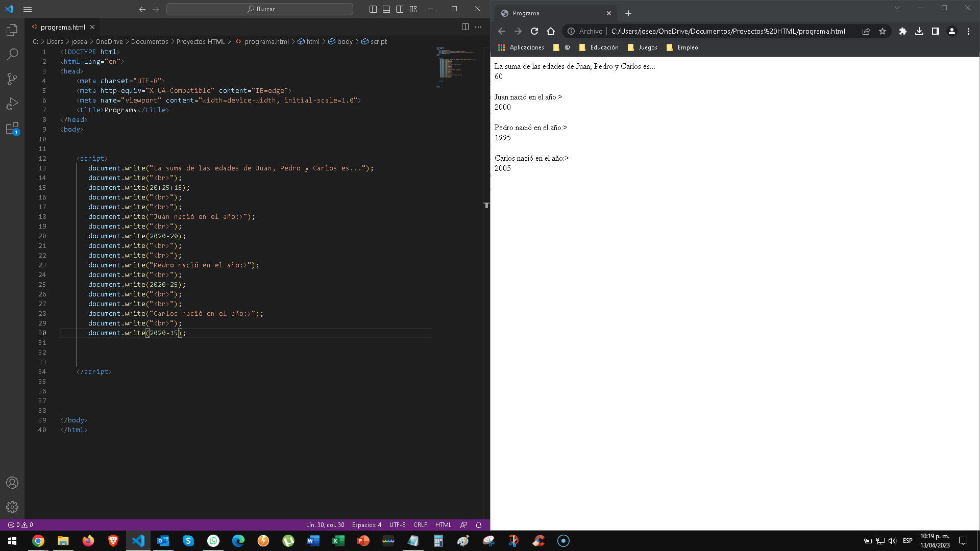The height and width of the screenshot is (551, 980).
Task: Open the Search view in activity bar
Action: pyautogui.click(x=12, y=54)
